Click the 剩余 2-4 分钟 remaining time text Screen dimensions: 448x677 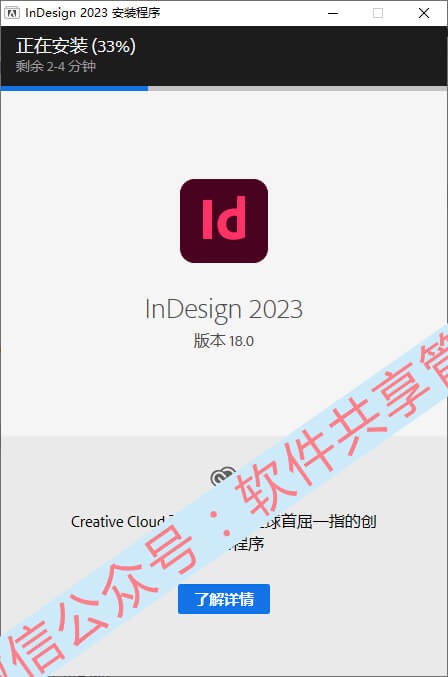(56, 66)
